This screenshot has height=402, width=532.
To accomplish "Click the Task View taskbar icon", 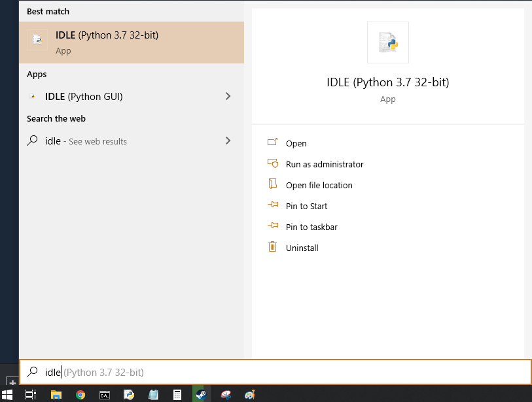I will pos(31,395).
